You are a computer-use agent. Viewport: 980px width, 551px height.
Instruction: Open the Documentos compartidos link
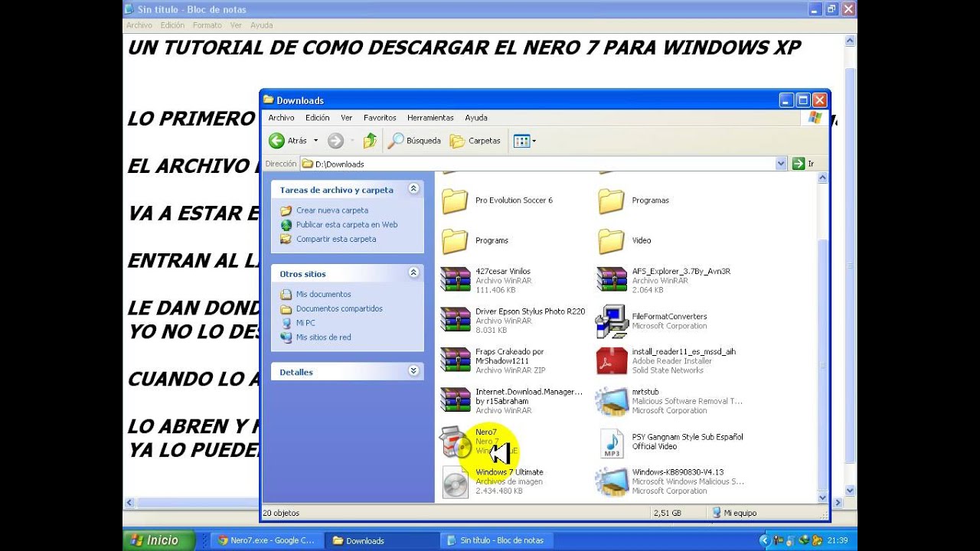(x=339, y=308)
